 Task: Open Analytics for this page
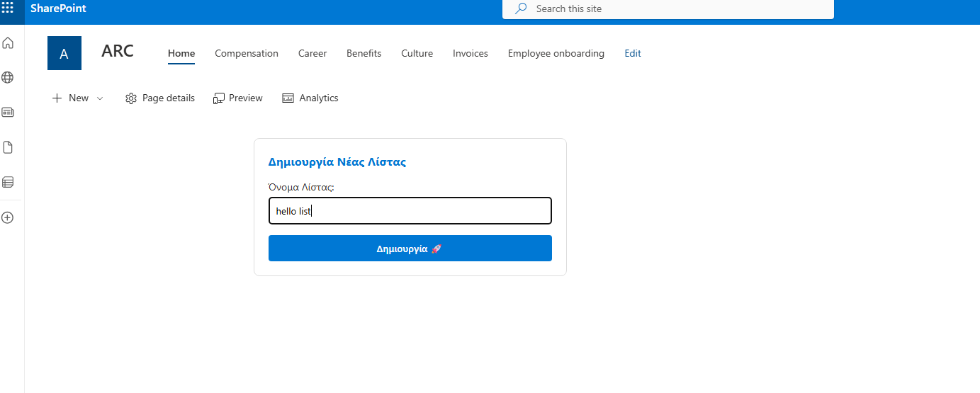click(310, 98)
